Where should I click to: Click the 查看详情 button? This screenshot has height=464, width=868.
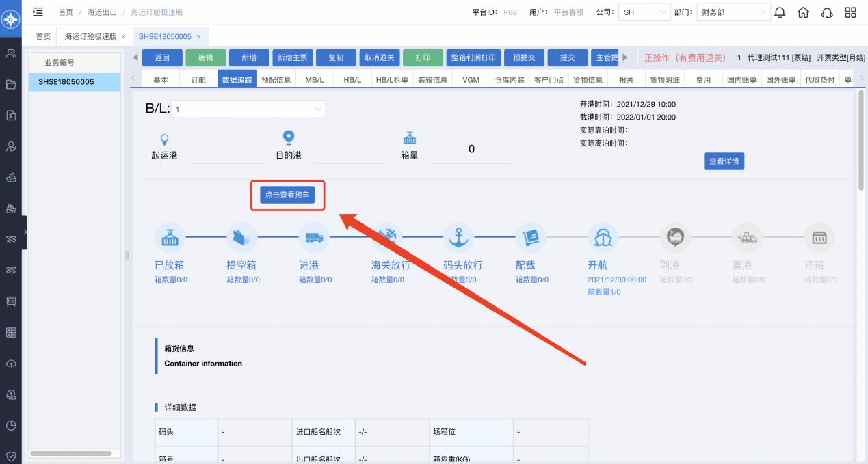pos(724,161)
